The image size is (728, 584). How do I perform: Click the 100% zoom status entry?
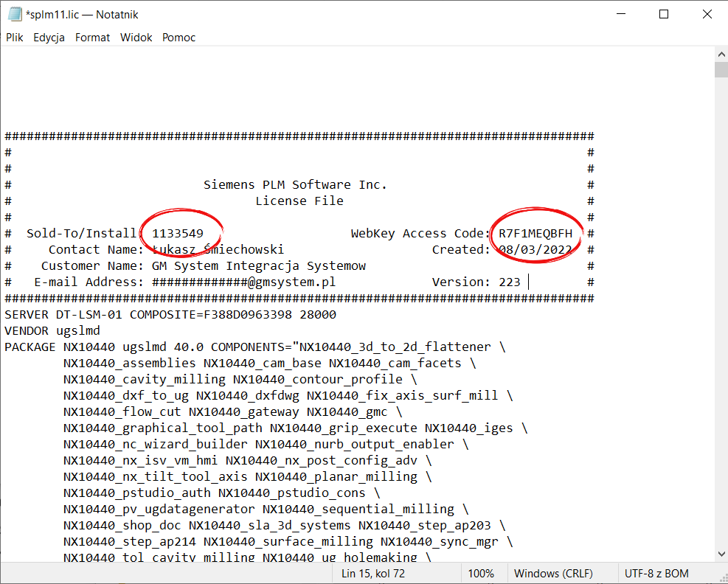coord(480,574)
